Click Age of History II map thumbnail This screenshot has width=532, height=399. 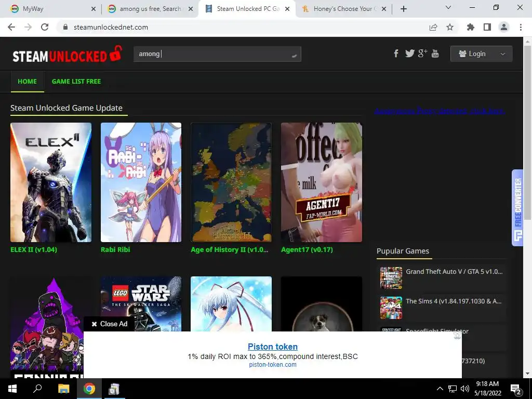[x=231, y=182]
